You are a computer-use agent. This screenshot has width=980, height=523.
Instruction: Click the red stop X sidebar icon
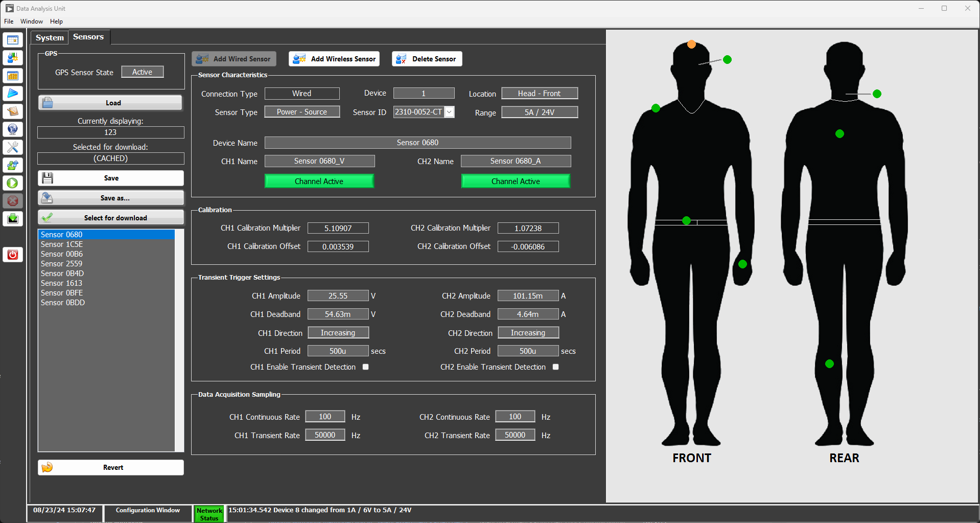[x=13, y=201]
